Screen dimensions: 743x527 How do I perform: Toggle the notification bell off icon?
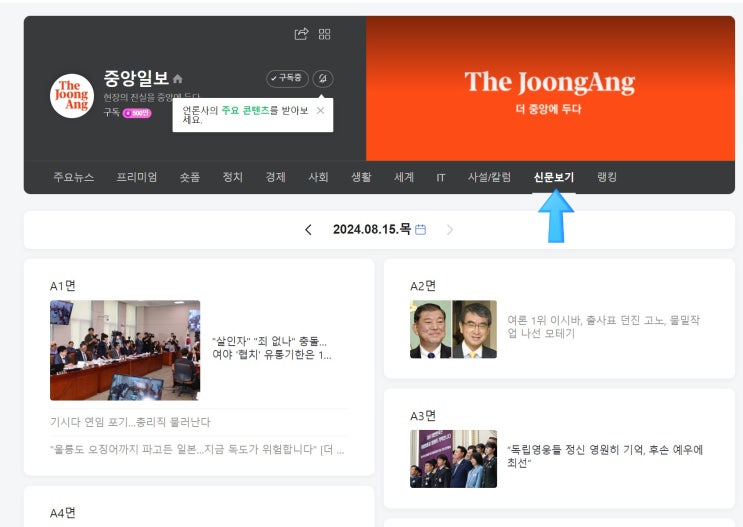point(323,78)
